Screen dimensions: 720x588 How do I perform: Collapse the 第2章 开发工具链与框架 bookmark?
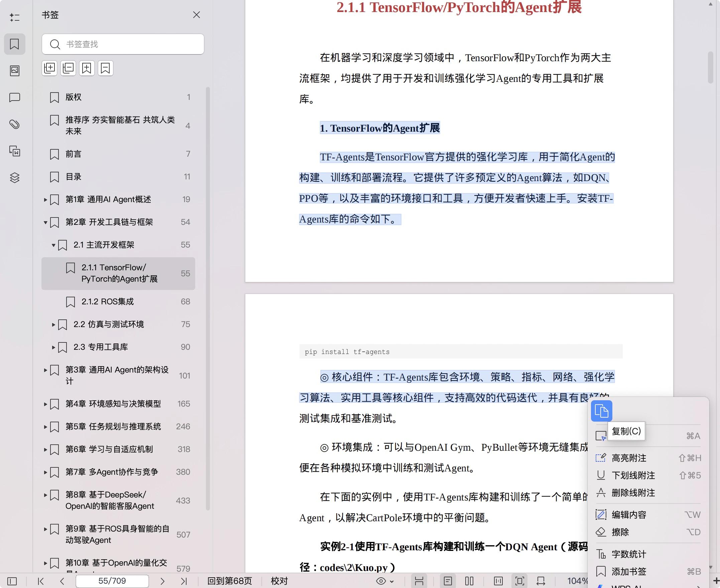(45, 223)
